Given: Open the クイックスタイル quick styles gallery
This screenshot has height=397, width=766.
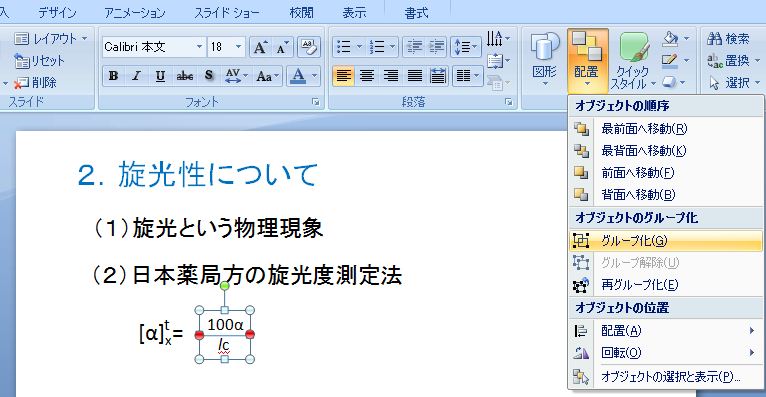Looking at the screenshot, I should (633, 61).
